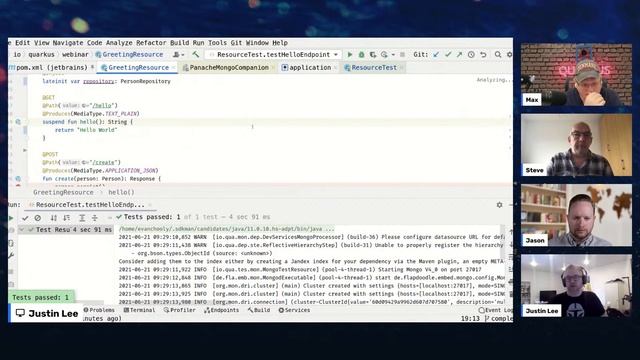640x360 pixels.
Task: Start debugging with the bug icon
Action: 361,54
